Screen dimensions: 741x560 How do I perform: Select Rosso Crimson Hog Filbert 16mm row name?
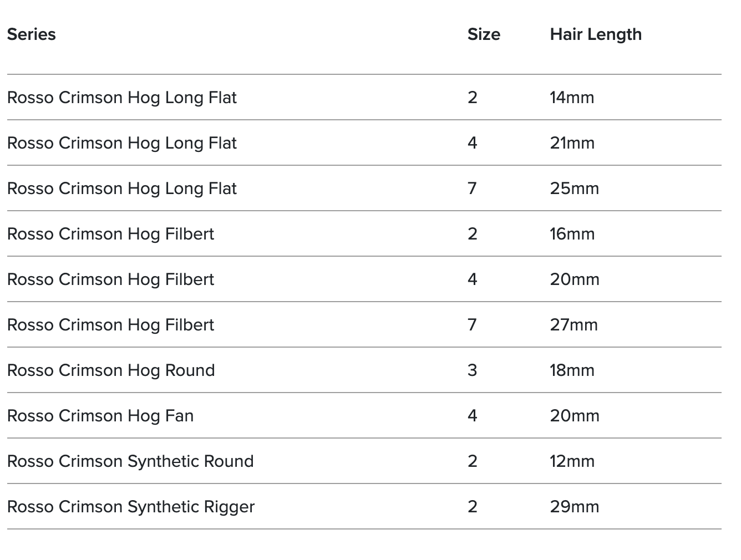click(110, 234)
